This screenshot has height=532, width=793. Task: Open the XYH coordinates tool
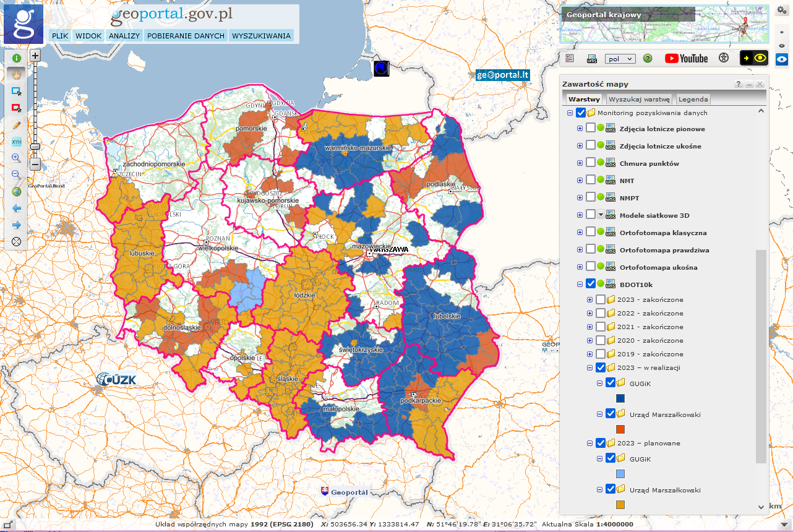coord(17,142)
